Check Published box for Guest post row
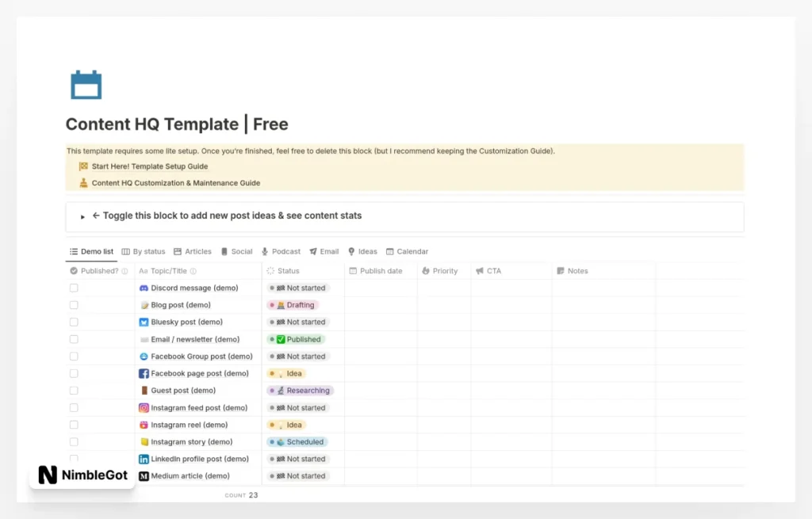Screen dimensions: 812x519 74,390
